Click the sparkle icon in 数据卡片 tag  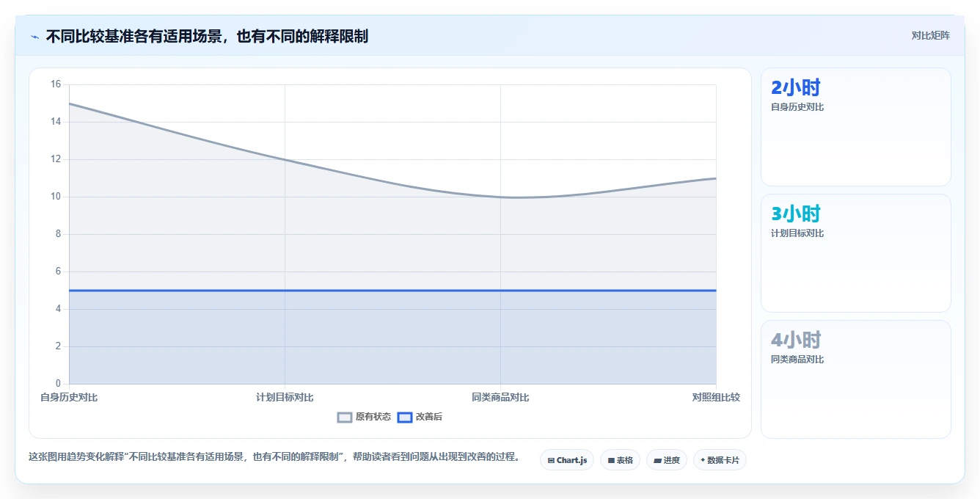point(703,460)
